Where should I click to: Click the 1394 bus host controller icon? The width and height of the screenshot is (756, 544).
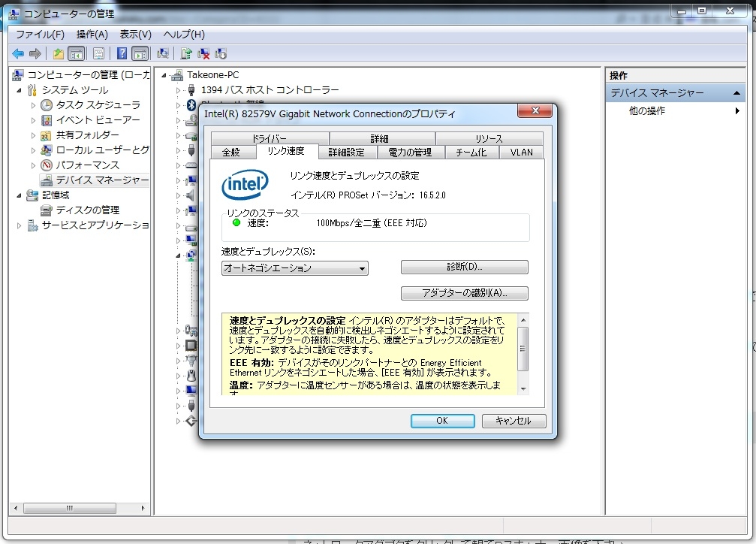[x=191, y=89]
